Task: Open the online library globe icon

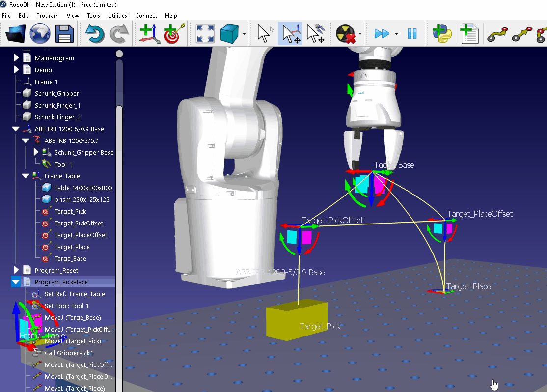Action: click(40, 33)
